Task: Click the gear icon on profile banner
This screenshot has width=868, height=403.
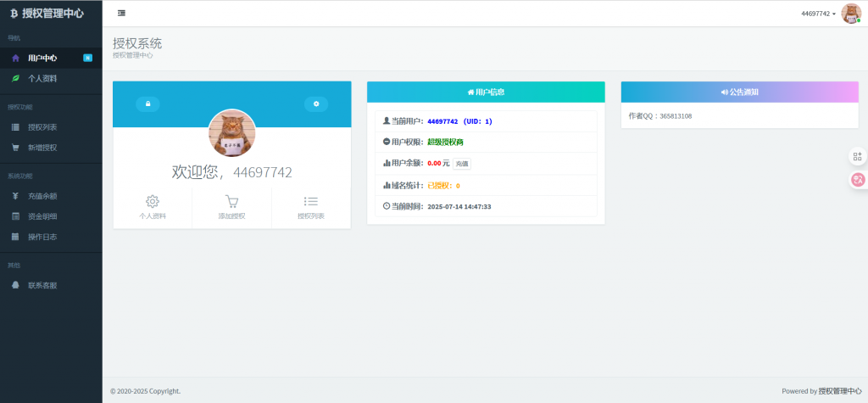Action: (316, 104)
